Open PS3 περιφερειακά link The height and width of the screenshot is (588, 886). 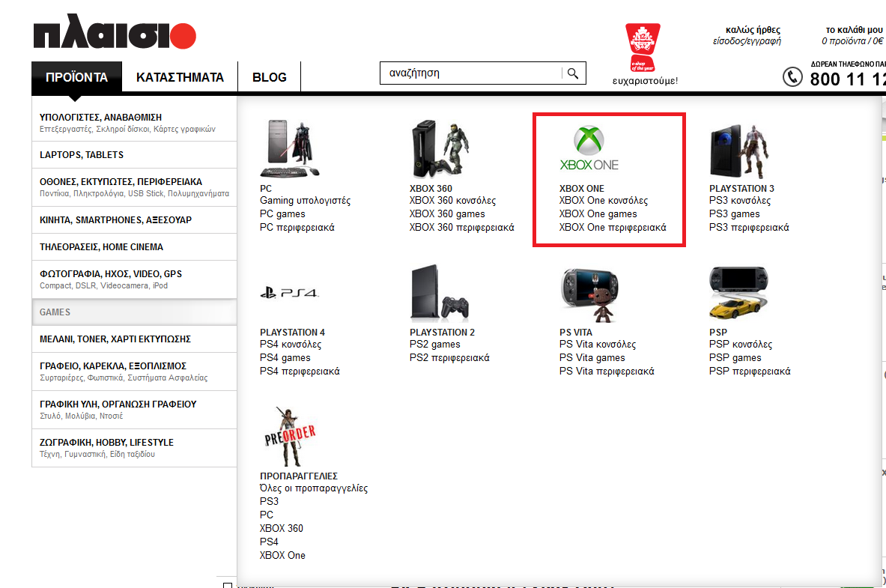749,228
